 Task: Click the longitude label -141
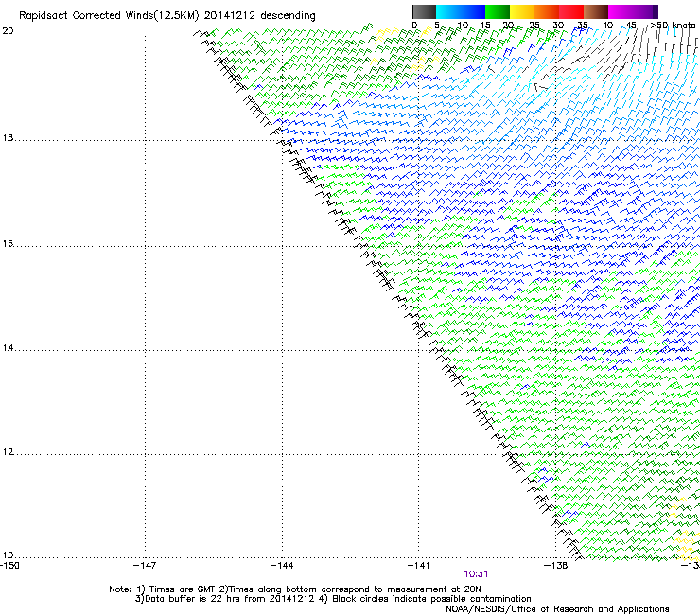click(419, 566)
